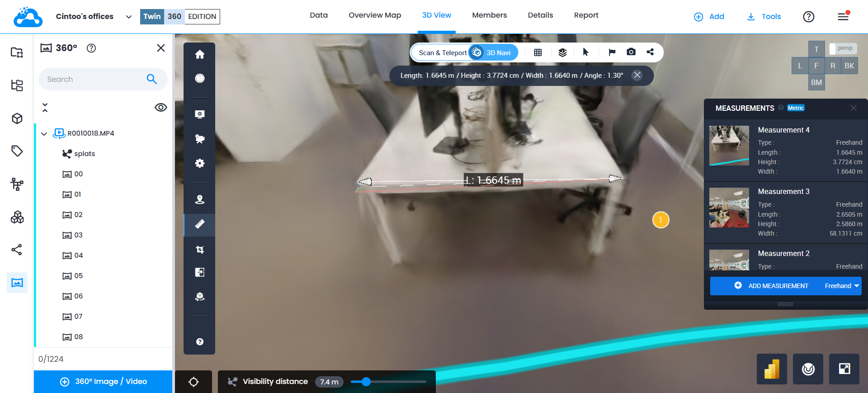Viewport: 868px width, 393px height.
Task: Open the location pin tool
Action: [199, 199]
